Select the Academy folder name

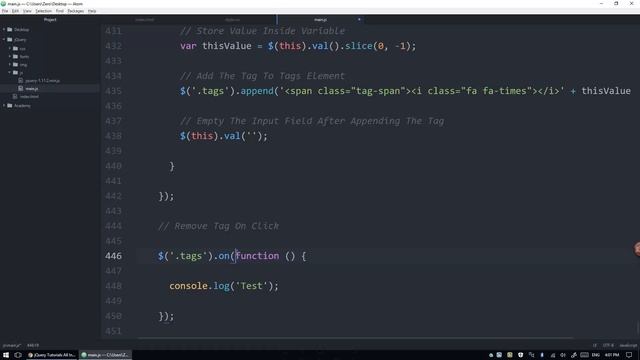(22, 105)
